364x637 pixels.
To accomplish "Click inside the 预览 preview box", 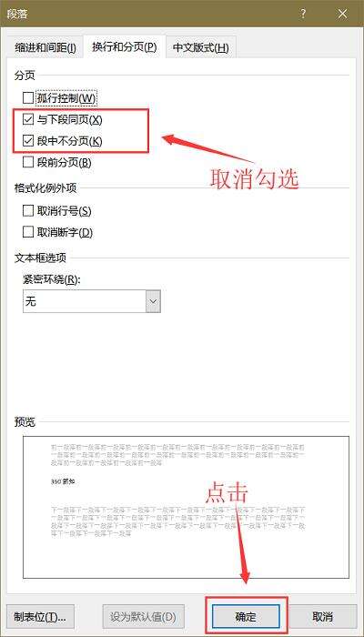I will pos(186,507).
